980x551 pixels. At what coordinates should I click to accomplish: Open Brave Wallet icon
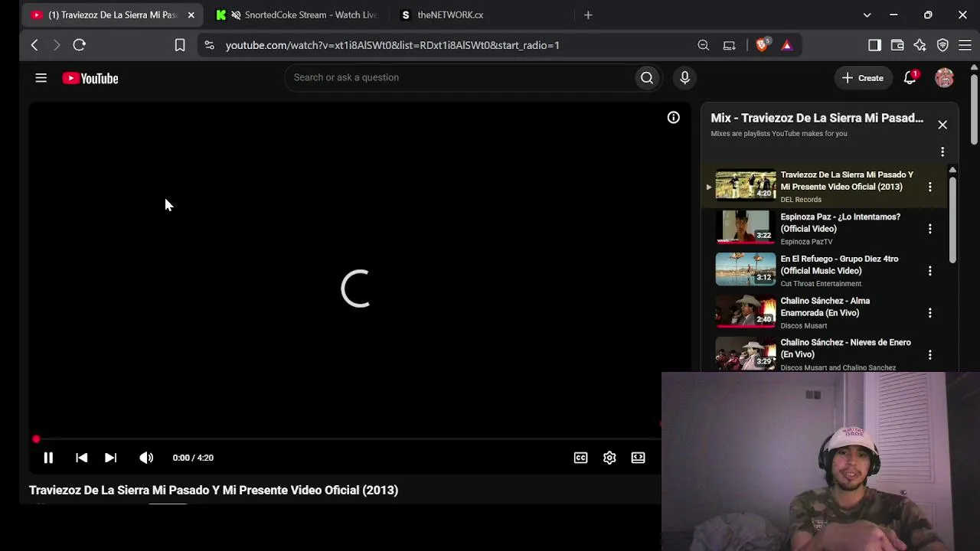[897, 45]
